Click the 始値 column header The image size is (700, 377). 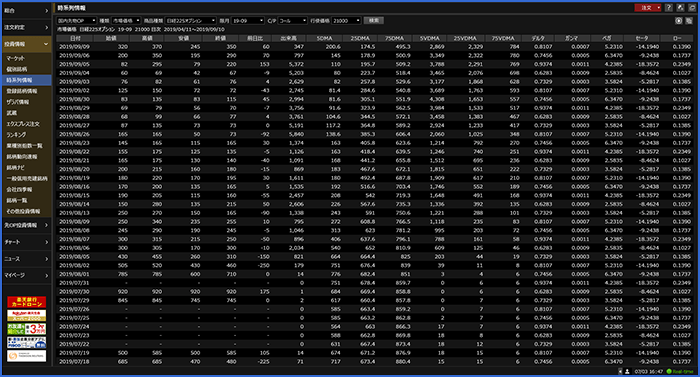(111, 38)
